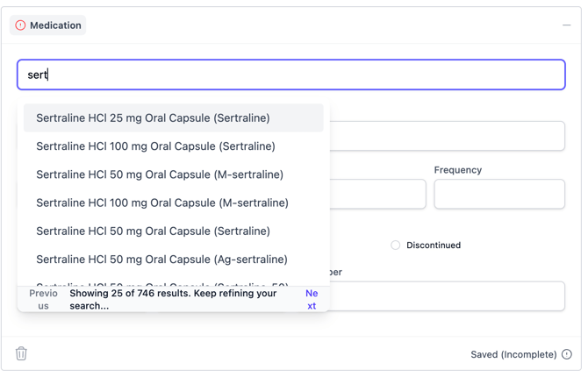This screenshot has width=588, height=377.
Task: Click the red alert icon beside Medication
Action: pyautogui.click(x=20, y=25)
